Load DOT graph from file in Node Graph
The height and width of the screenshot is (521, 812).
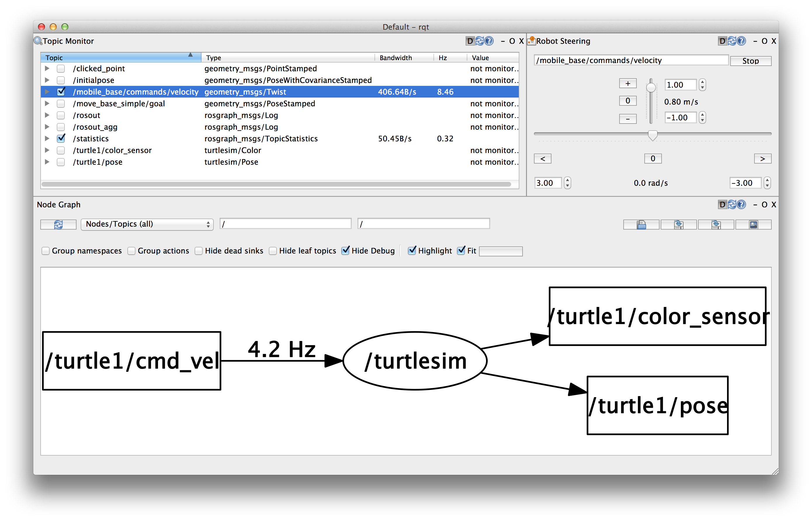(x=641, y=225)
